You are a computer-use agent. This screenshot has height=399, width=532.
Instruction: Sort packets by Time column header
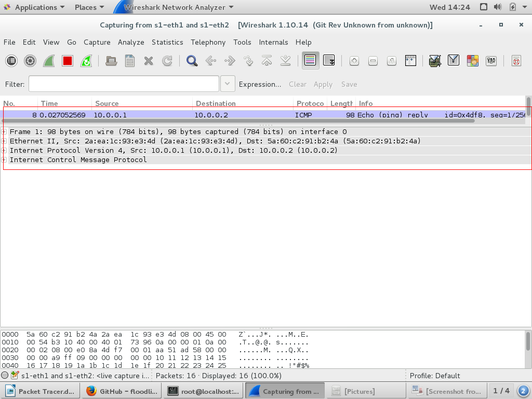[64, 103]
